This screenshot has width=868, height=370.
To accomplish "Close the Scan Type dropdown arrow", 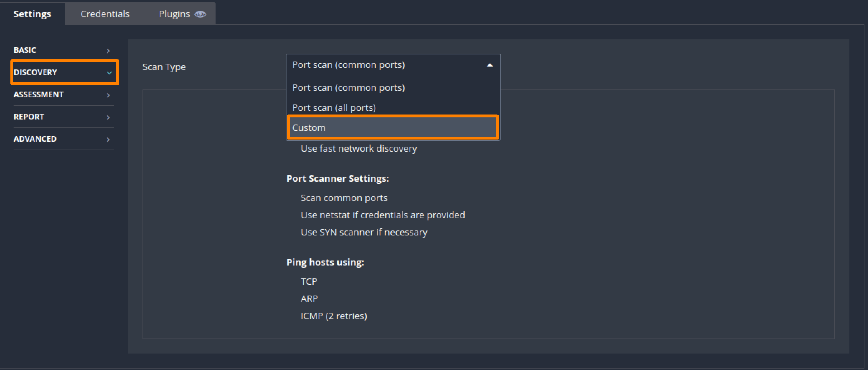I will [x=490, y=65].
